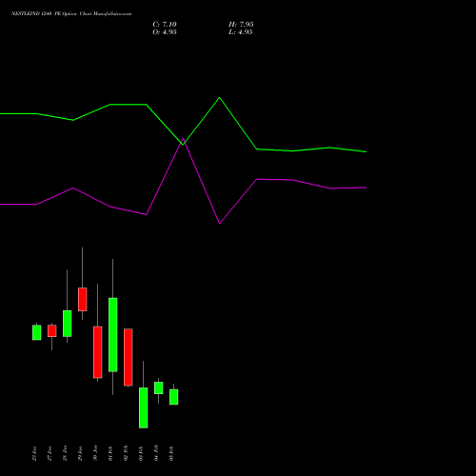Select the green candle for 05 Feb

pos(174,397)
